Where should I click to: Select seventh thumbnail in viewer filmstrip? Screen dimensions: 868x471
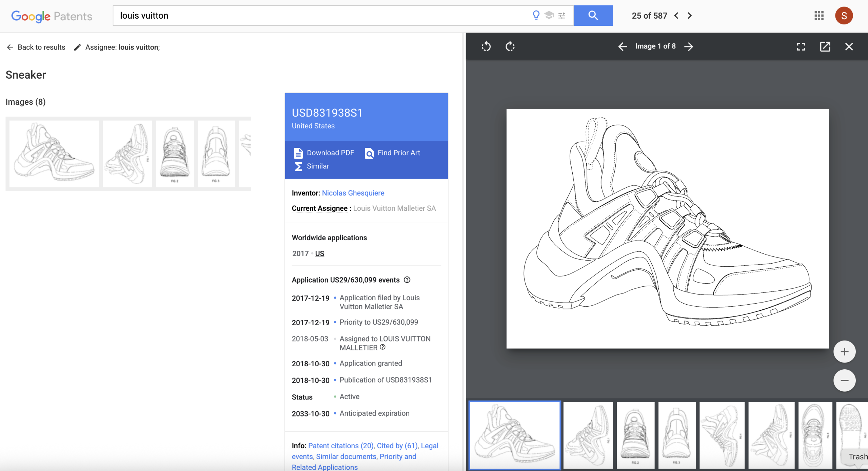coord(815,435)
